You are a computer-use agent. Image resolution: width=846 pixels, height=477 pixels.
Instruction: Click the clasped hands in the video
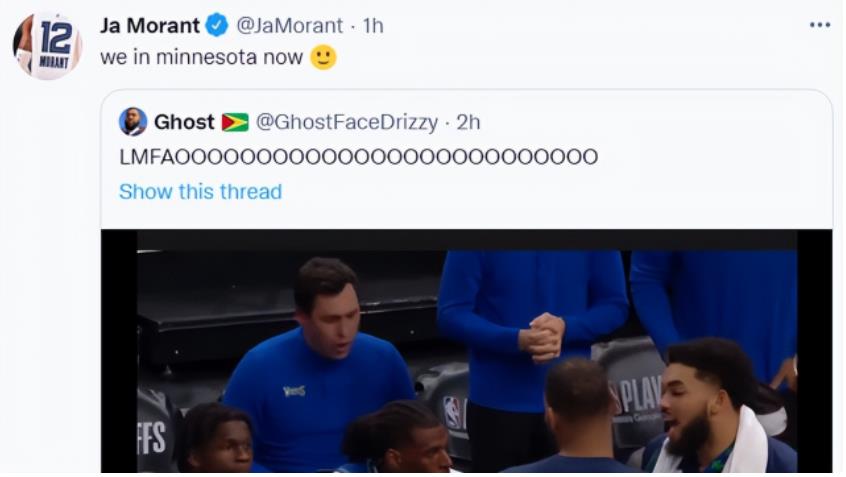(x=545, y=336)
